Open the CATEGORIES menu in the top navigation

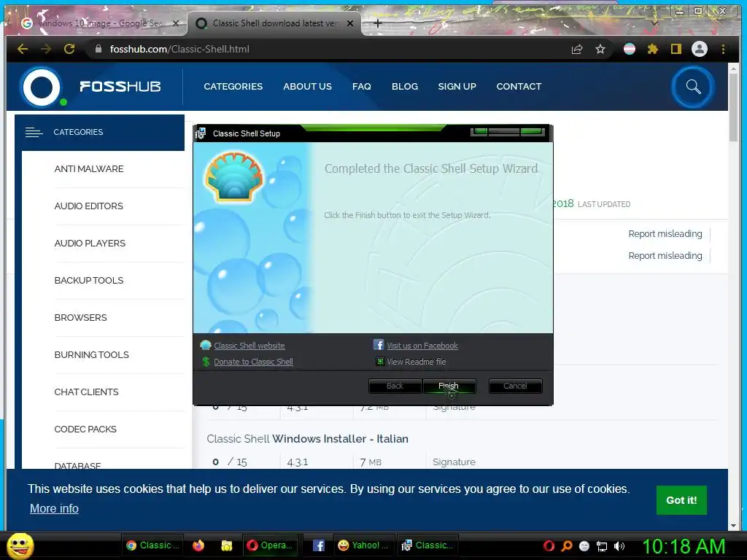(x=233, y=87)
